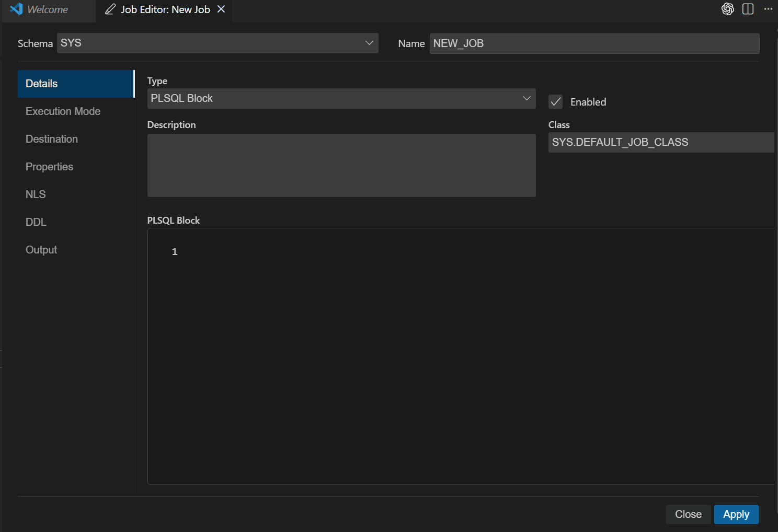The width and height of the screenshot is (778, 532).
Task: Expand the Schema dropdown arrow
Action: coord(369,43)
